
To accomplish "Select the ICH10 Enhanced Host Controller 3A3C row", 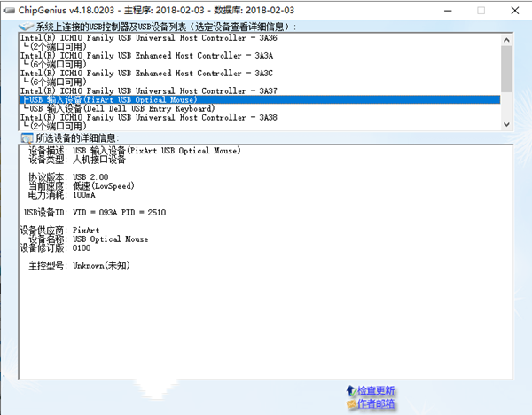I will point(260,73).
